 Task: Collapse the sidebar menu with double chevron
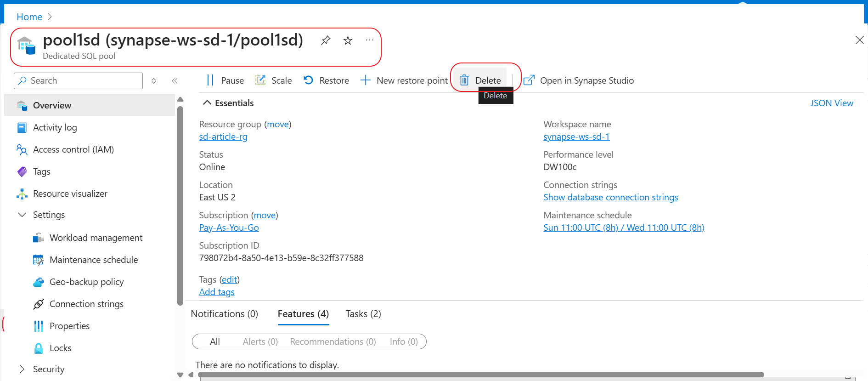pos(175,81)
